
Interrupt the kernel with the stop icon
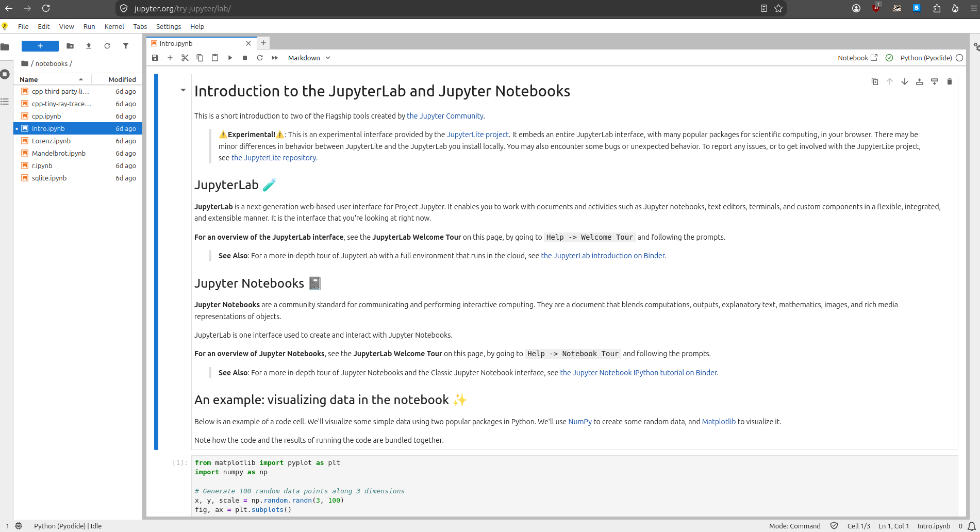245,58
